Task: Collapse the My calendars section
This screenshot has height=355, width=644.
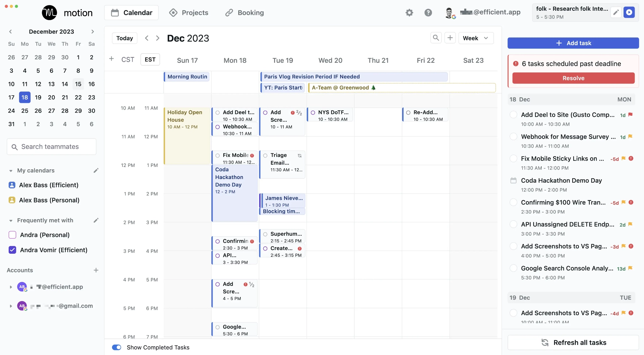Action: click(x=11, y=171)
